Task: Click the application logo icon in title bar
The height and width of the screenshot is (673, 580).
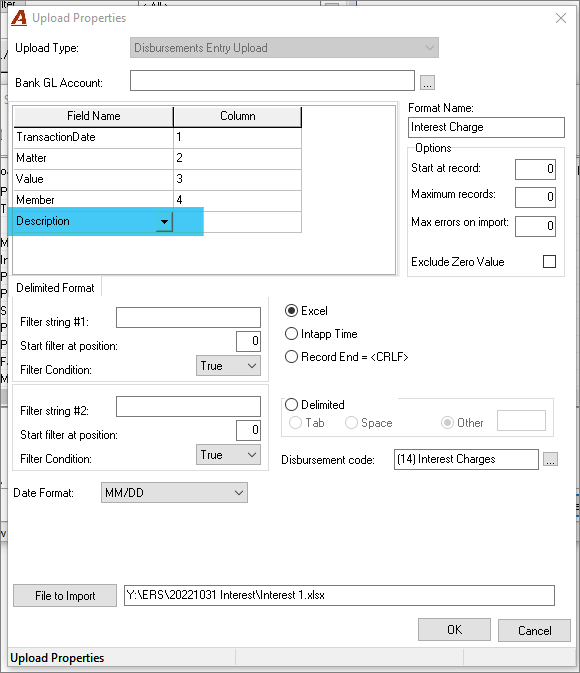Action: (x=18, y=18)
